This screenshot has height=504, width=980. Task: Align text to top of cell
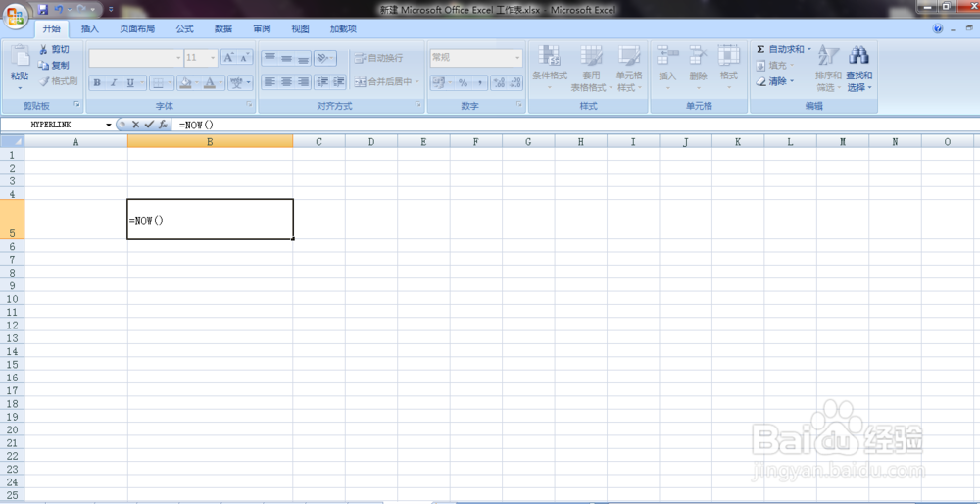click(x=270, y=58)
